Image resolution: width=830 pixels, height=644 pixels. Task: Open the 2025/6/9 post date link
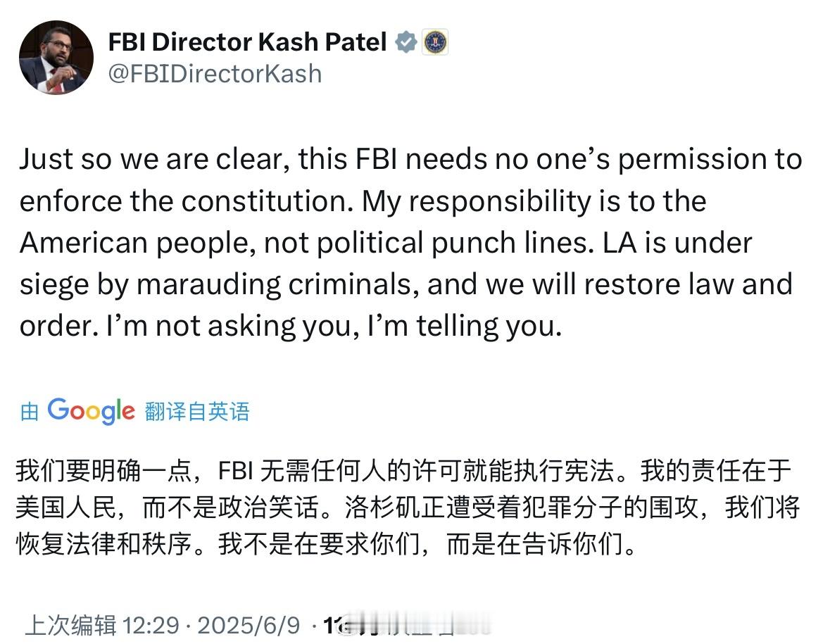(x=249, y=626)
